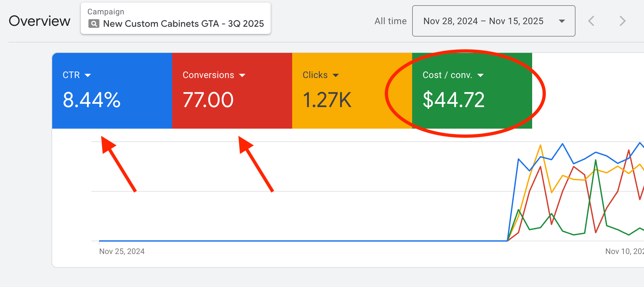Click the New Custom Cabinets GTA campaign name
Viewport: 644px width, 287px height.
[184, 24]
